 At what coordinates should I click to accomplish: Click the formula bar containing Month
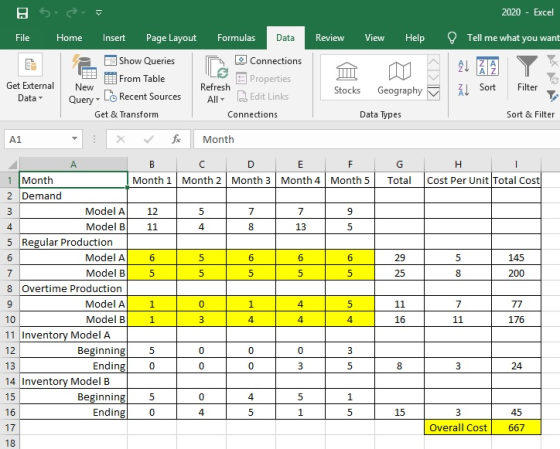click(x=377, y=139)
